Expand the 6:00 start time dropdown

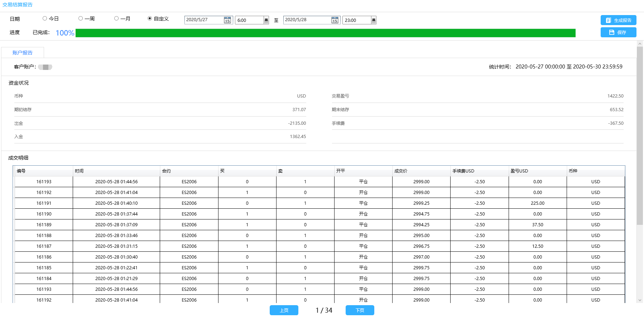(x=266, y=20)
